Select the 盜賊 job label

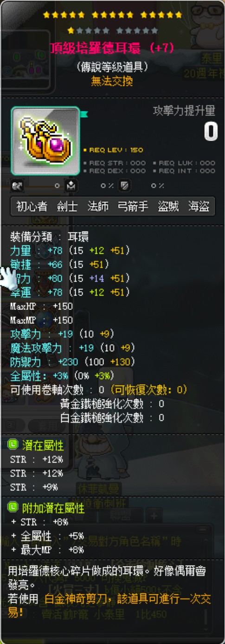(x=168, y=206)
